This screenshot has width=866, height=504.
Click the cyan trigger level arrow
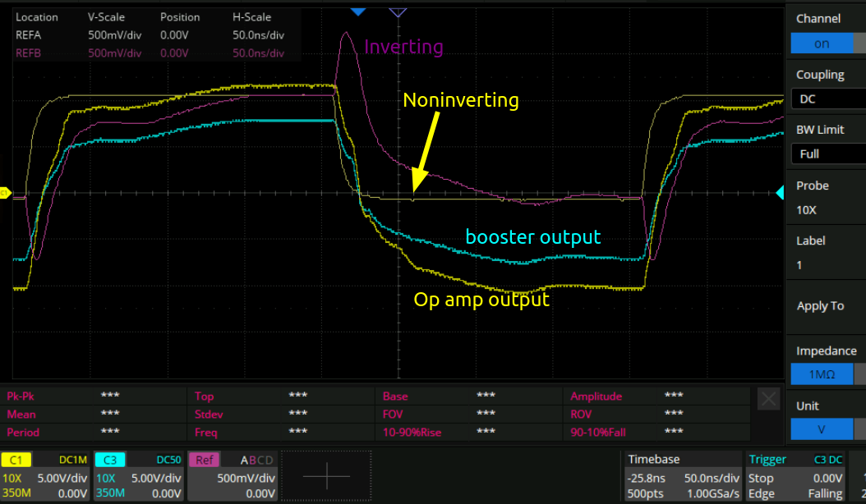pos(780,193)
